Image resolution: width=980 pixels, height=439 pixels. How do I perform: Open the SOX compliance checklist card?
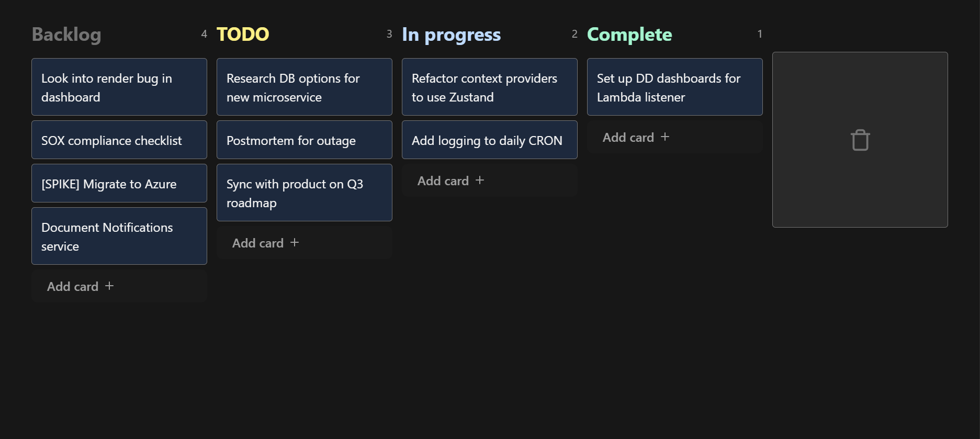119,140
